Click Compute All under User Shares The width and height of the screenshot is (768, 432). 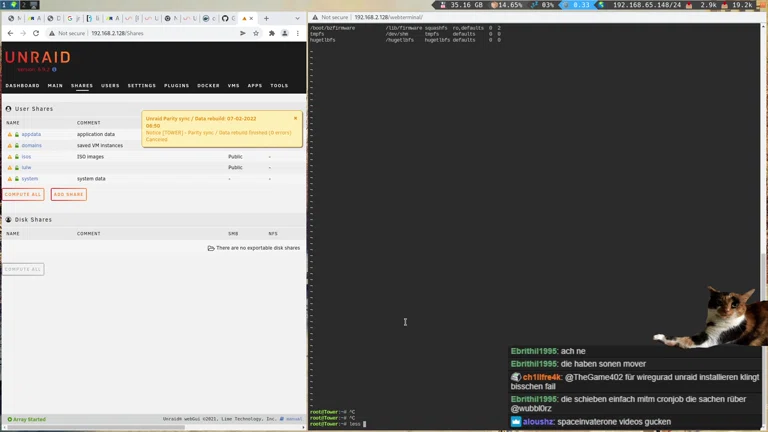23,194
